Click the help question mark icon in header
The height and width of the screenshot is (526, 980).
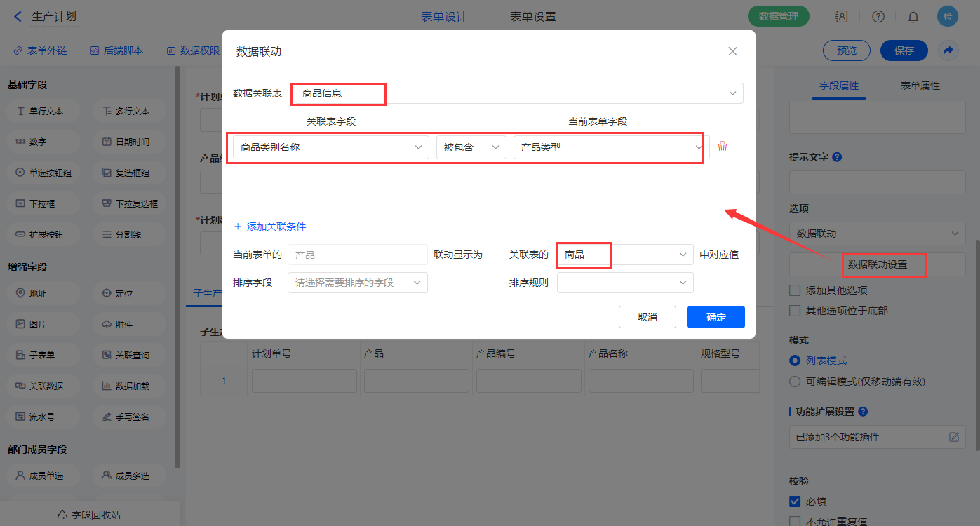pos(878,16)
